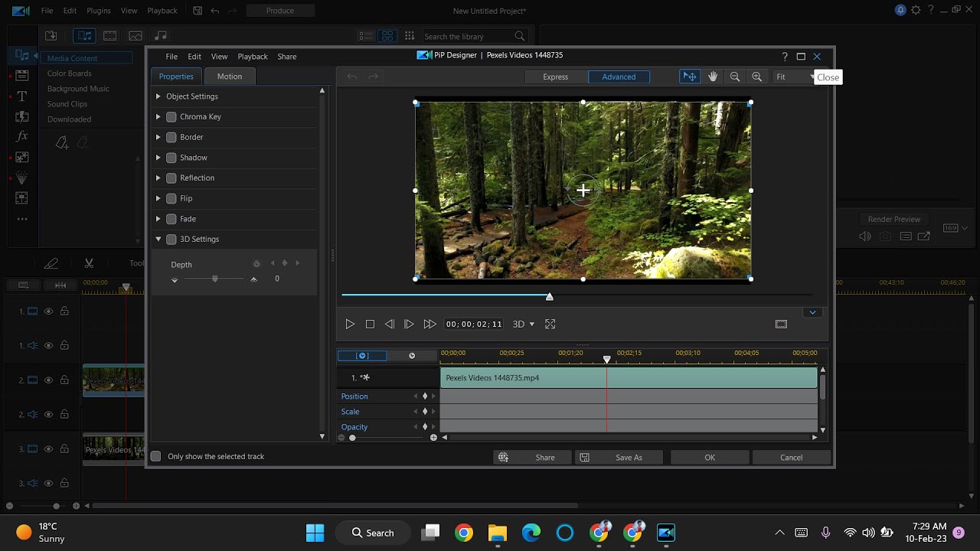Enable the Chroma Key checkbox
The height and width of the screenshot is (551, 980).
coord(171,117)
